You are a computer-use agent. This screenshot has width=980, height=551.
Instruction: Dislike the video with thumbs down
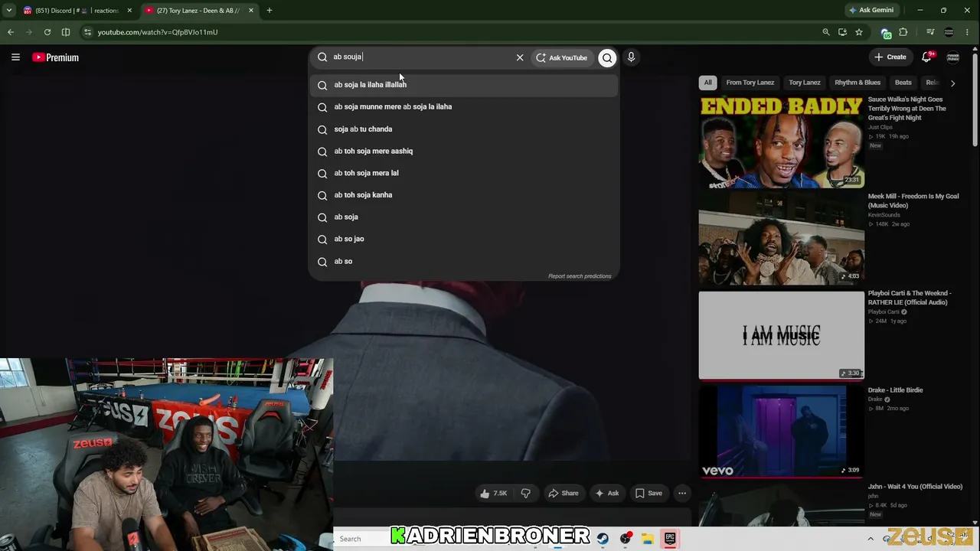526,494
